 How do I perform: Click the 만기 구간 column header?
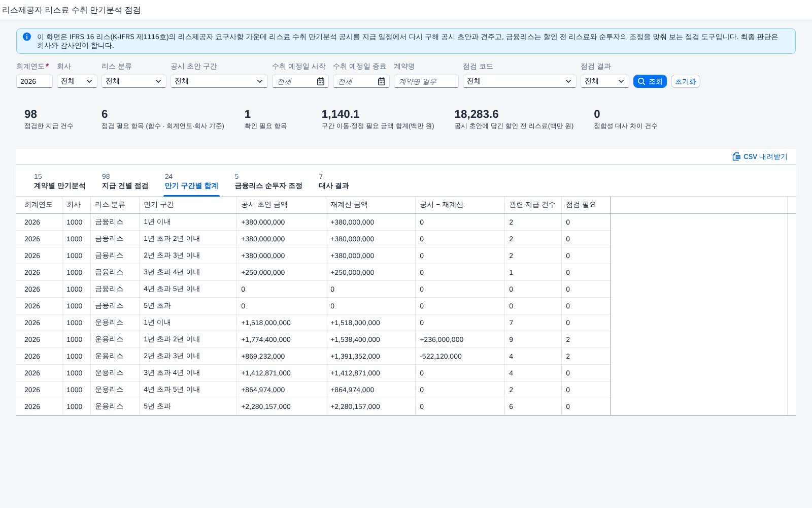point(188,205)
